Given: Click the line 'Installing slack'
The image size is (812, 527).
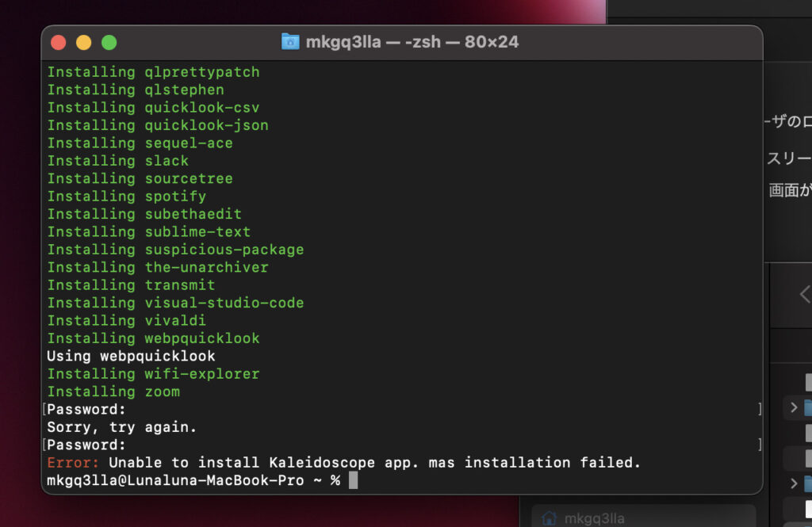Looking at the screenshot, I should tap(118, 161).
